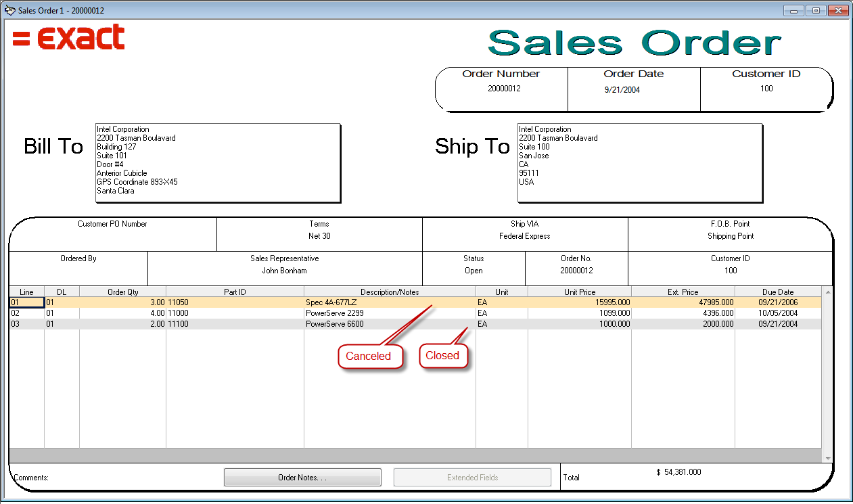Click the Part ID column header

(235, 292)
